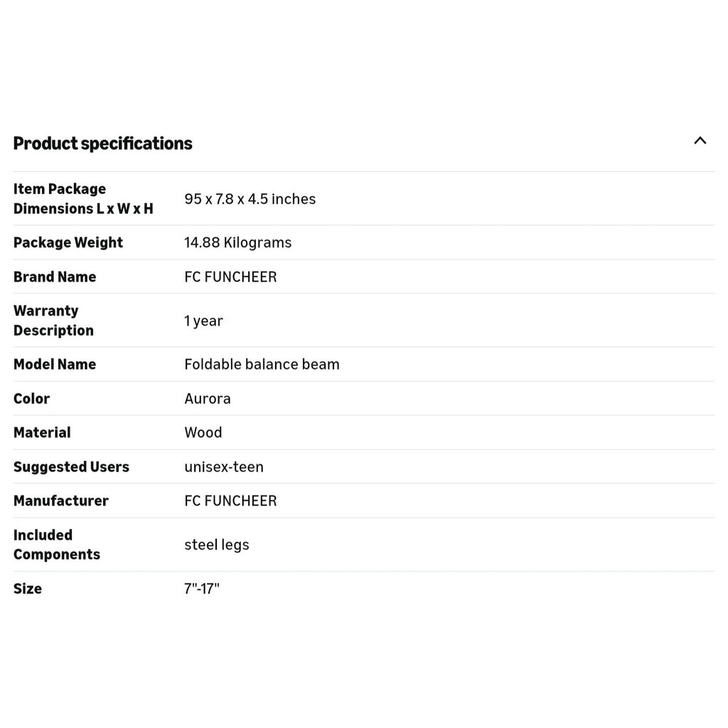
Task: Click the 95 x 7.8 x 4.5 inches value
Action: click(250, 199)
